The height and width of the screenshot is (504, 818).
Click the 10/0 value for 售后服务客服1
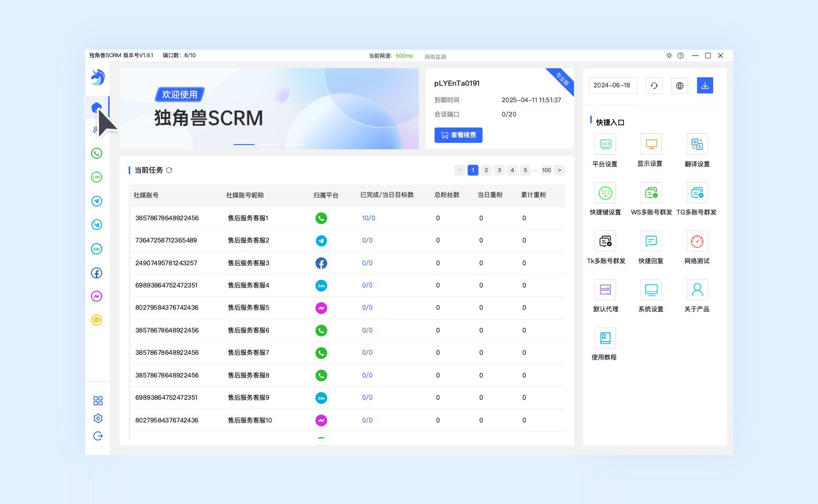[368, 218]
